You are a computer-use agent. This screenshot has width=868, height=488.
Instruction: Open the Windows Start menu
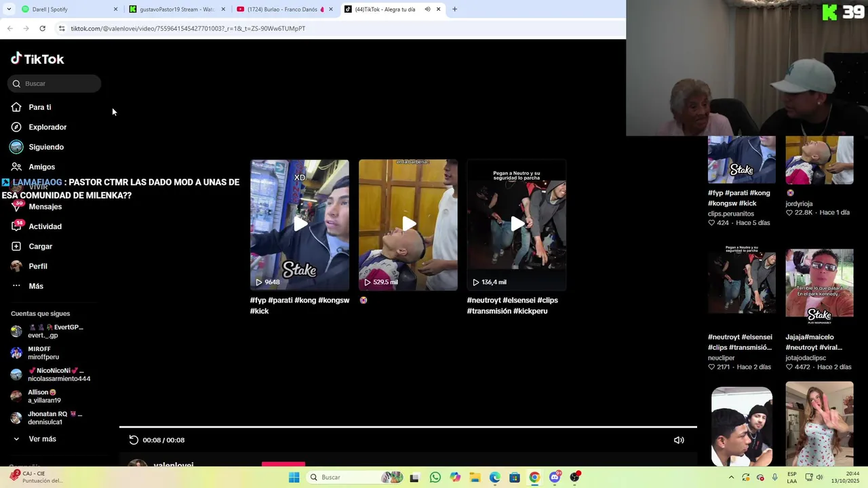click(x=294, y=477)
